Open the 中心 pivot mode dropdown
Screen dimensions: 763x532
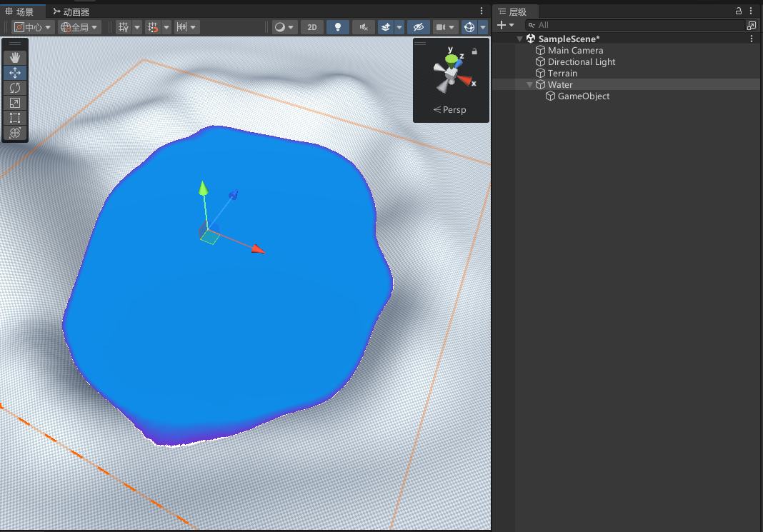pyautogui.click(x=31, y=26)
